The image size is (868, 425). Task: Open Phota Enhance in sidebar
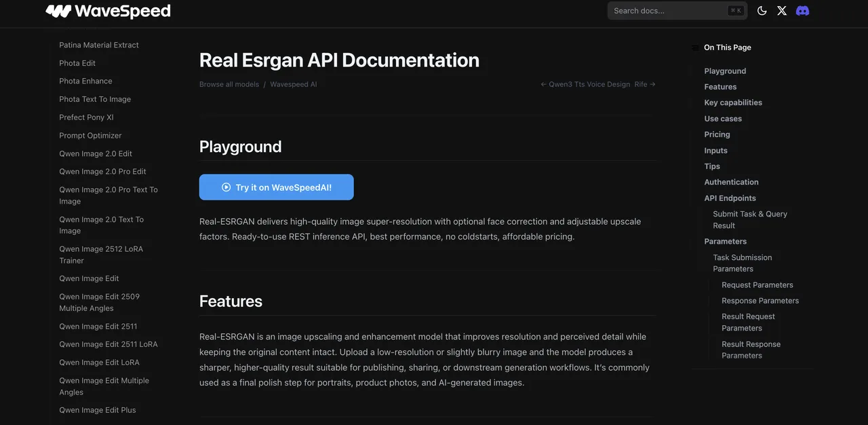coord(85,81)
